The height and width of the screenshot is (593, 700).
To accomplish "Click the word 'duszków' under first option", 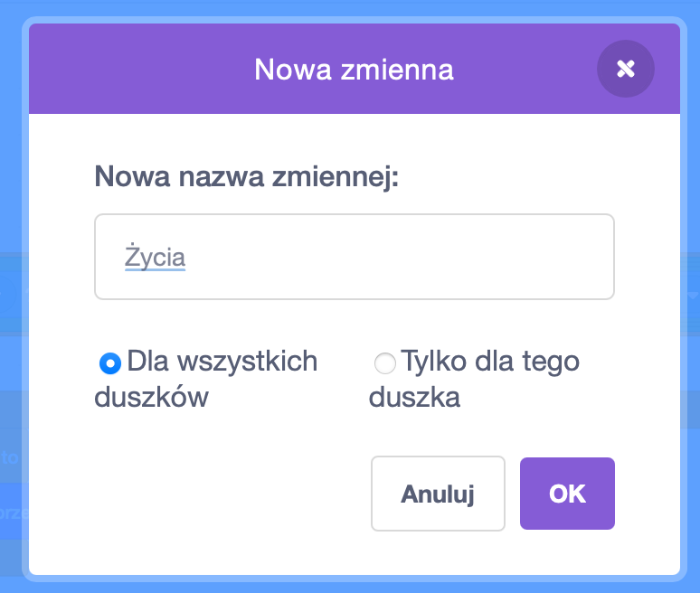I will point(152,397).
